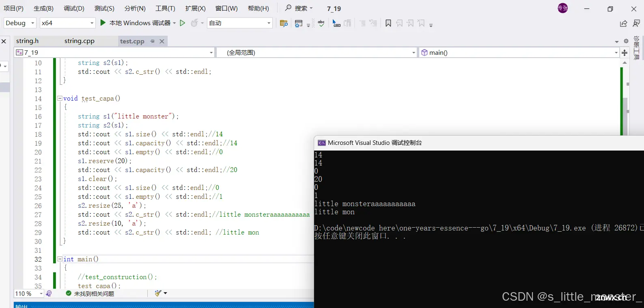Collapse the int main() function region
This screenshot has width=644, height=308.
coord(60,259)
